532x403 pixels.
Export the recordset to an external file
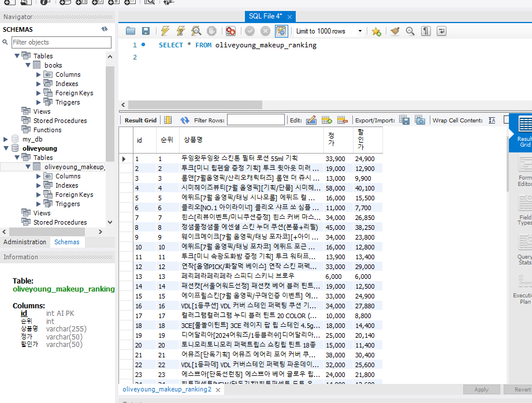(x=404, y=120)
